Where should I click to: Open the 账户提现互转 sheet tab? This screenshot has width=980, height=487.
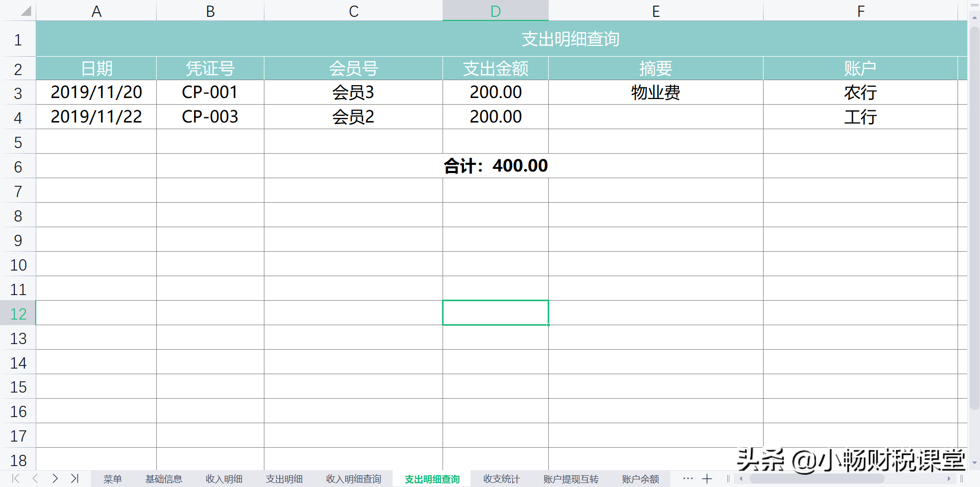pos(570,479)
